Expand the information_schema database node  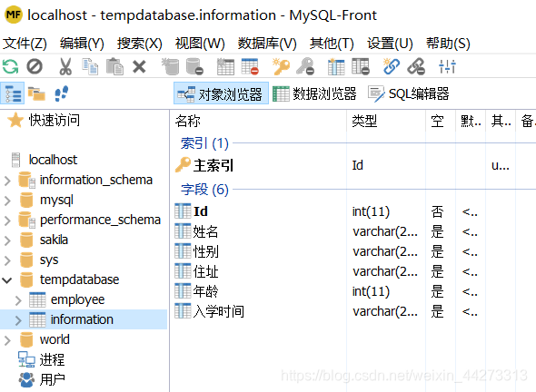coord(7,181)
